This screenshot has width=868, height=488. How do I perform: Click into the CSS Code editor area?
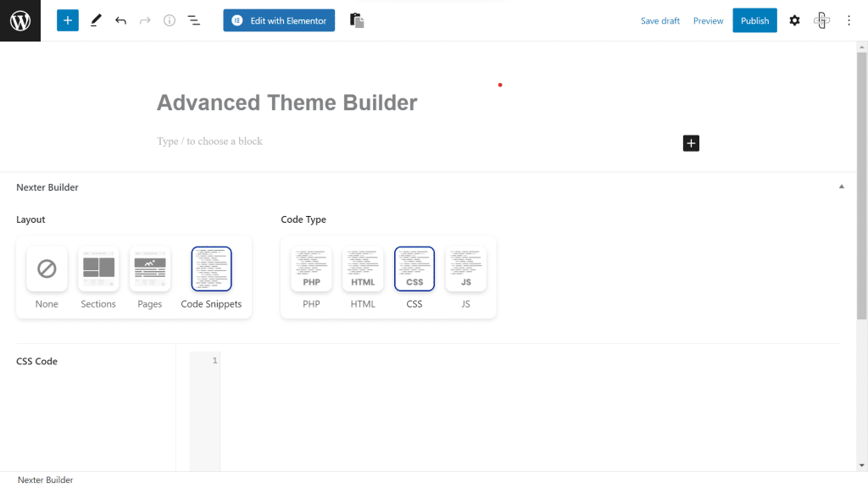[530, 411]
